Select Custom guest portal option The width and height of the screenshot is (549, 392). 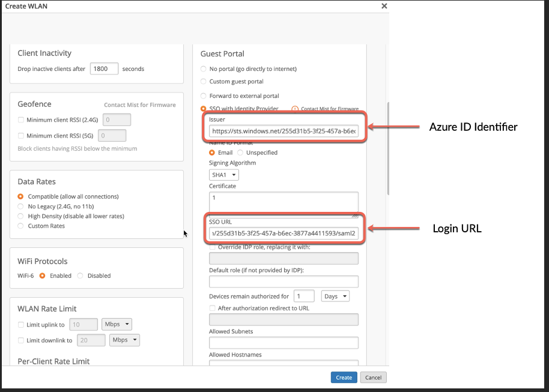tap(203, 82)
